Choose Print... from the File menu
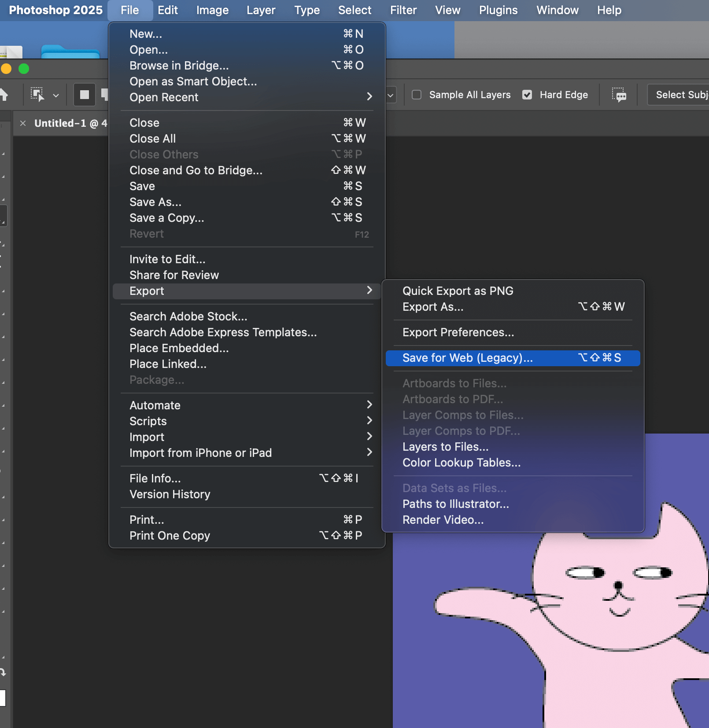The height and width of the screenshot is (728, 709). 247,520
